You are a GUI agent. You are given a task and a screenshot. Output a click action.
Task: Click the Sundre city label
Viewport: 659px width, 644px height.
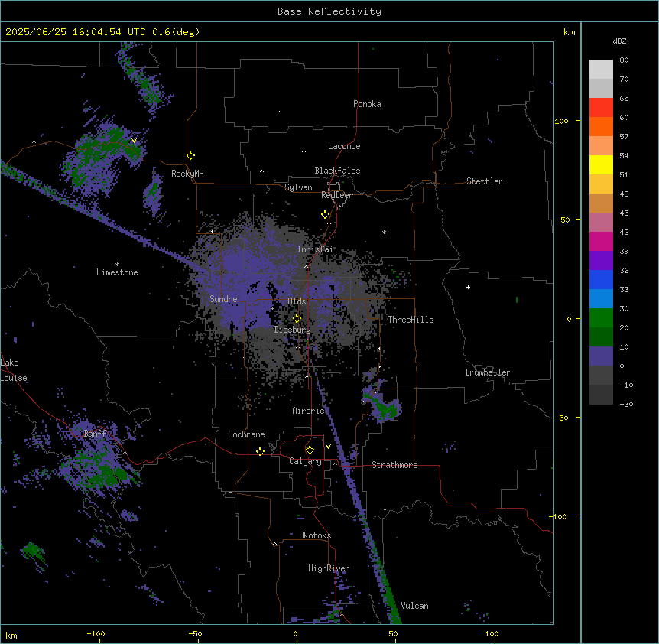(223, 299)
